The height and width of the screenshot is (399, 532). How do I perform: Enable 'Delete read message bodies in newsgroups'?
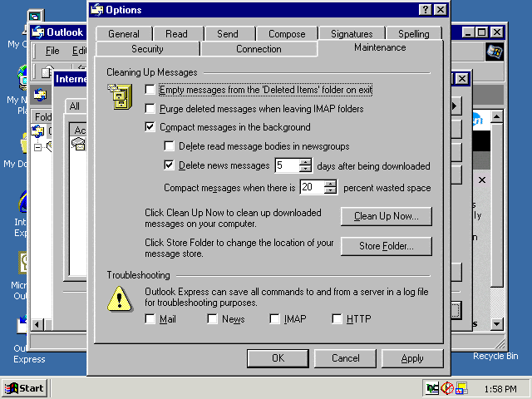(x=169, y=146)
